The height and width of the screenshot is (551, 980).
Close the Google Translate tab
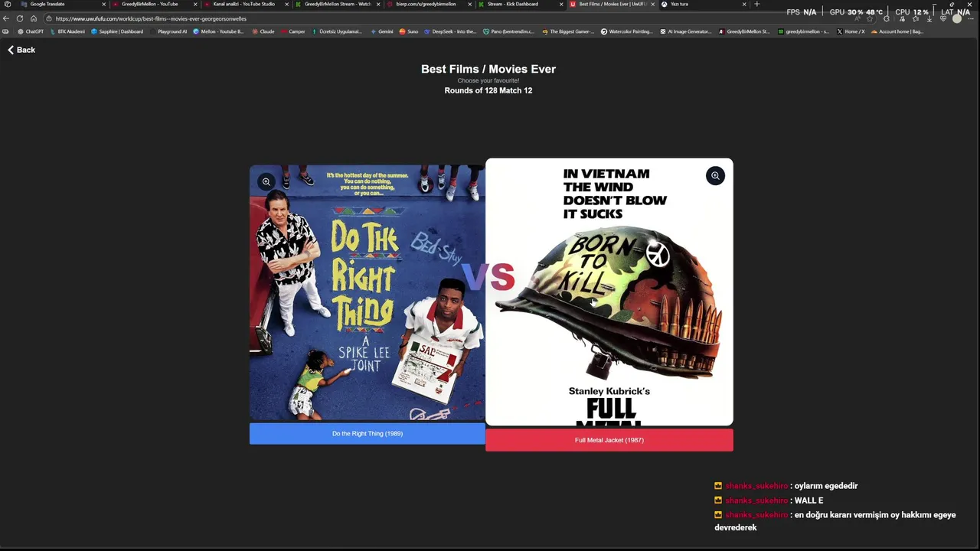point(103,4)
